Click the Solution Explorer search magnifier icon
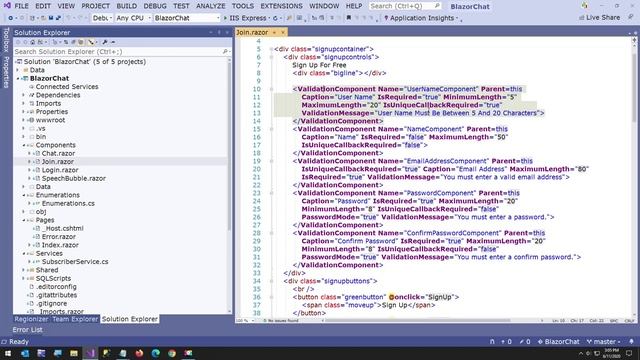 point(224,52)
